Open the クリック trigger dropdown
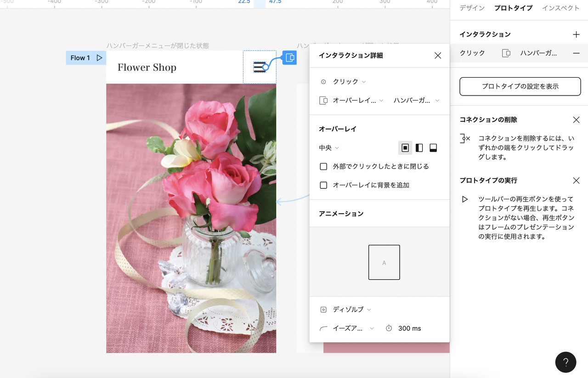The width and height of the screenshot is (588, 378). click(x=349, y=82)
